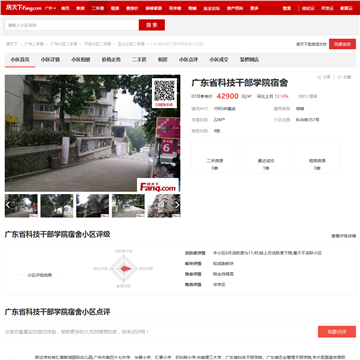The height and width of the screenshot is (360, 360).
Task: Switch to the 小区成交 tab
Action: [219, 60]
